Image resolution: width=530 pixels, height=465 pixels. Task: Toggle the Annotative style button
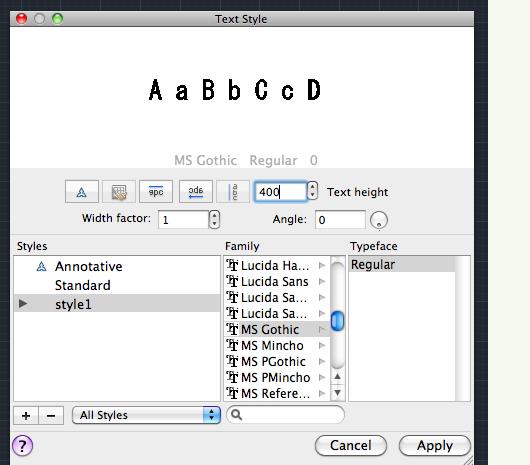82,192
